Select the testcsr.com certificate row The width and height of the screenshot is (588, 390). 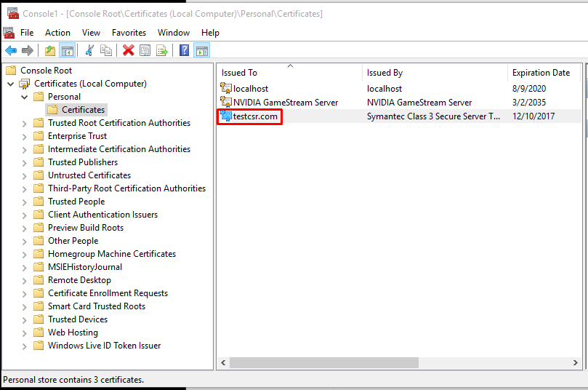coord(399,116)
